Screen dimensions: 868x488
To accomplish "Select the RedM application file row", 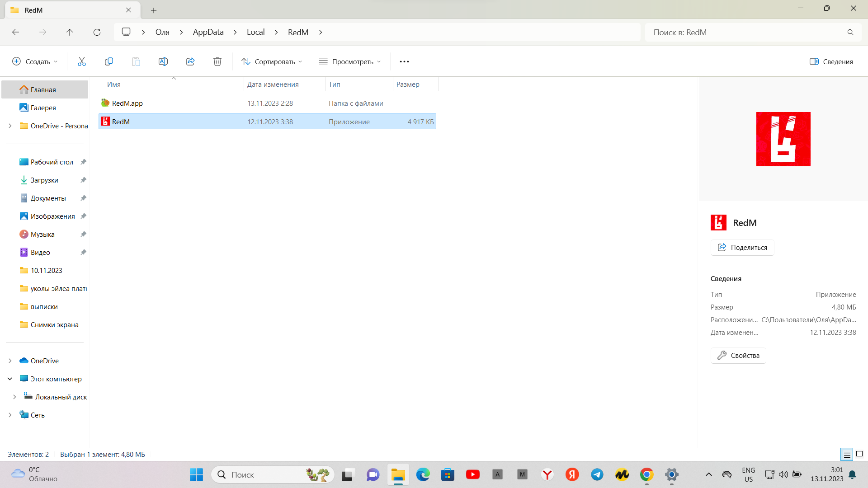I will tap(267, 122).
